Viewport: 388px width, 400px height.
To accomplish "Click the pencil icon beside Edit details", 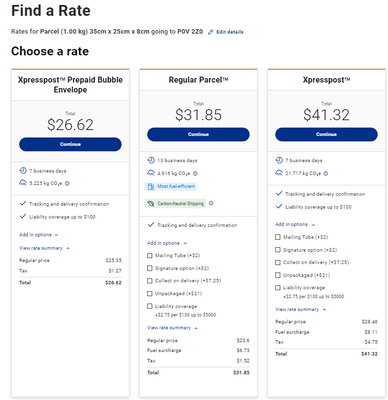I will (x=211, y=32).
